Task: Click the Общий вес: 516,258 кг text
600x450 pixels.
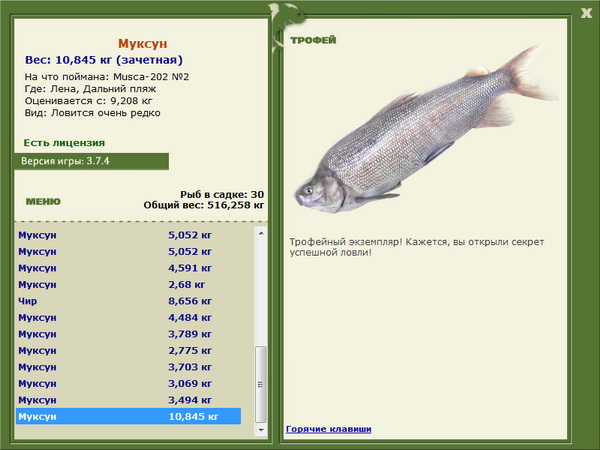Action: tap(204, 205)
